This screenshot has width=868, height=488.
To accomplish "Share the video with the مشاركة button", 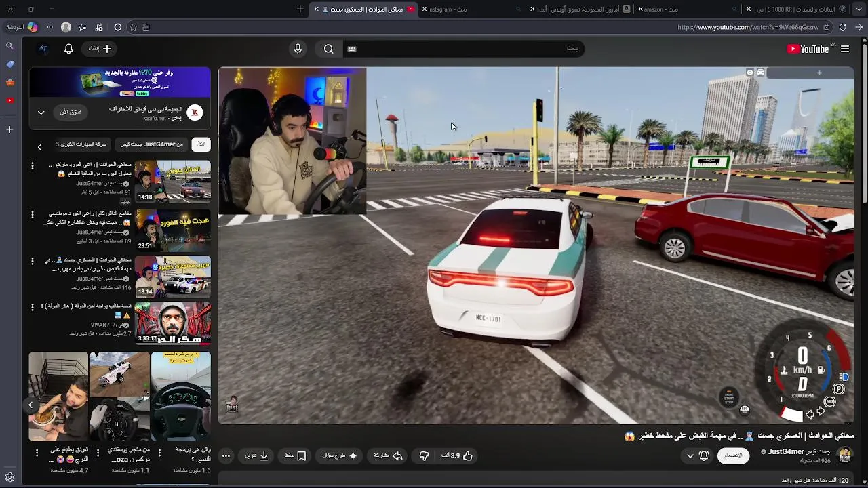I will 389,456.
